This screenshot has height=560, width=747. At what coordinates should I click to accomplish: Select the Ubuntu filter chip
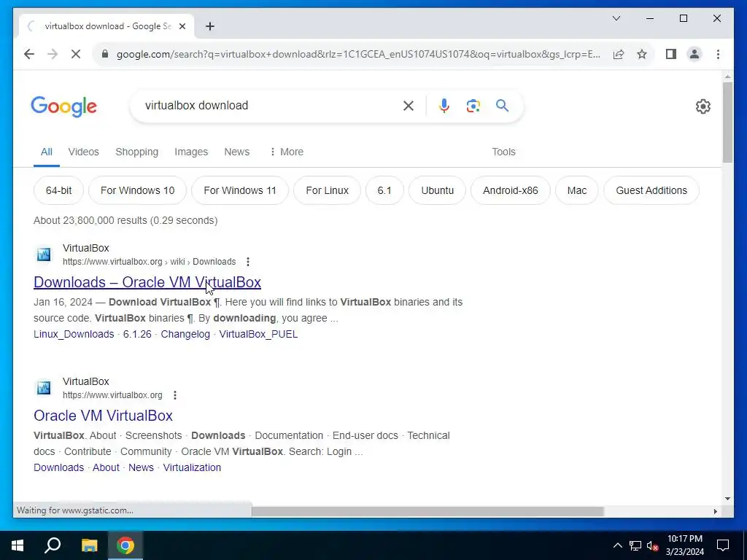(437, 190)
